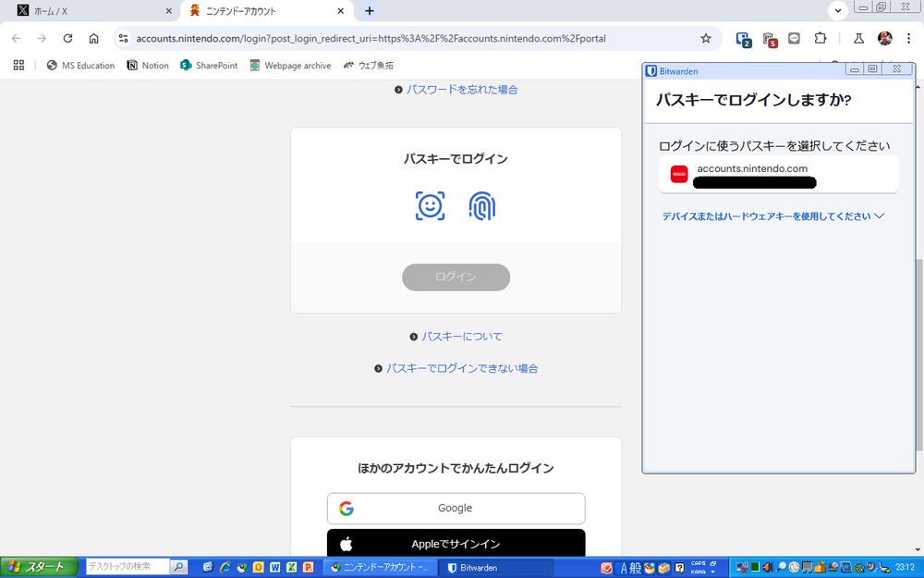Open the ウェブ魚拓 bookmark
The image size is (924, 578).
tap(369, 66)
